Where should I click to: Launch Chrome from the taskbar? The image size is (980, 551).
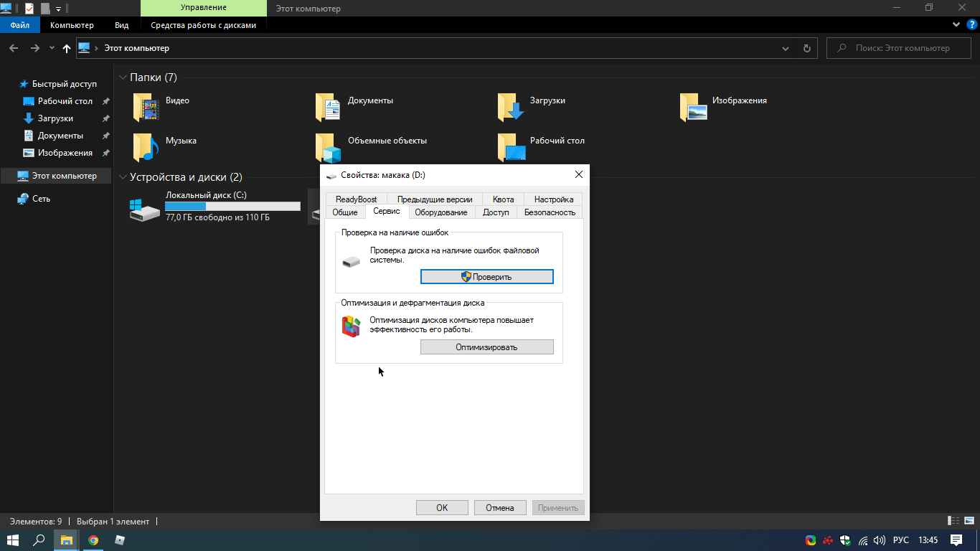93,540
